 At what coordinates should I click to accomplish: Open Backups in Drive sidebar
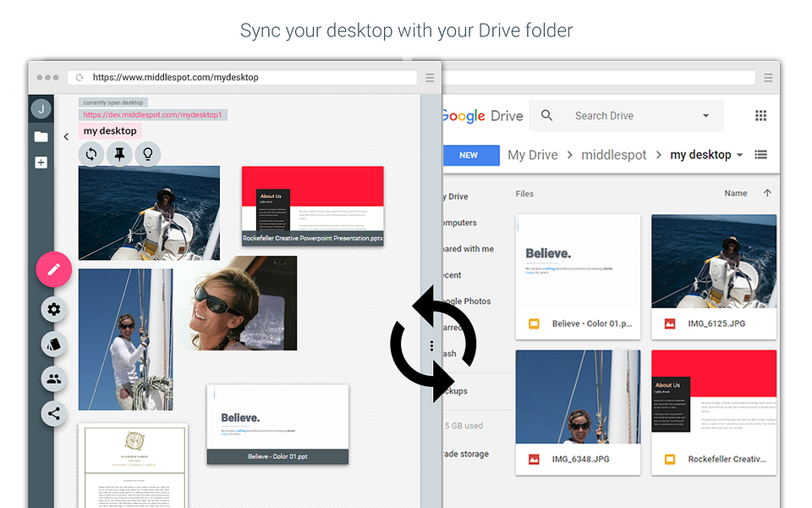[x=455, y=391]
